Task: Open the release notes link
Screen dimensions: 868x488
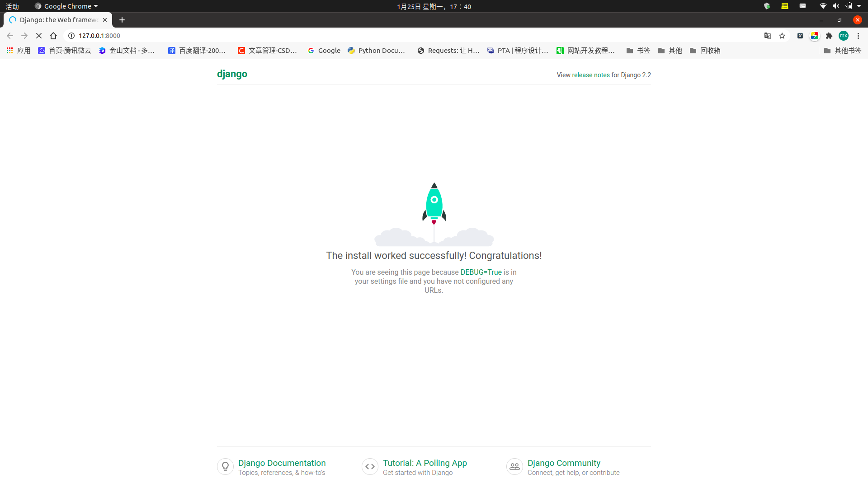Action: point(590,75)
